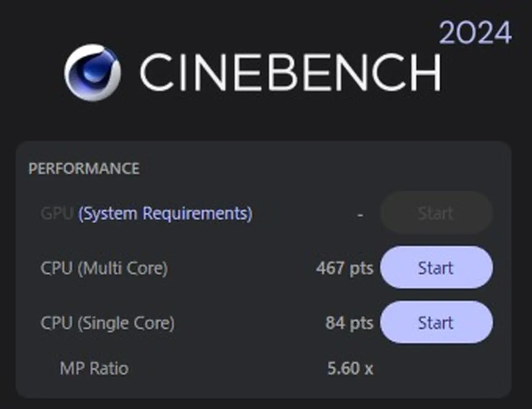This screenshot has height=409, width=532.
Task: Click the 84 pts single core score
Action: (349, 323)
